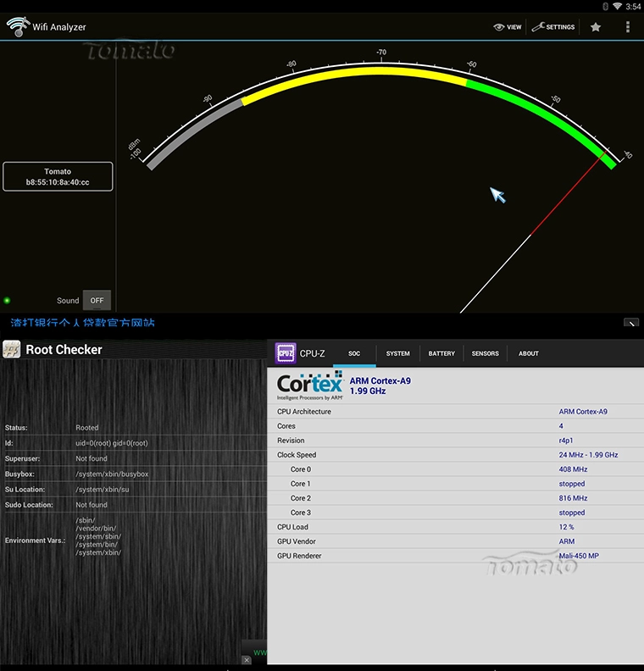Open the VIEW eye menu
This screenshot has width=644, height=671.
point(508,27)
